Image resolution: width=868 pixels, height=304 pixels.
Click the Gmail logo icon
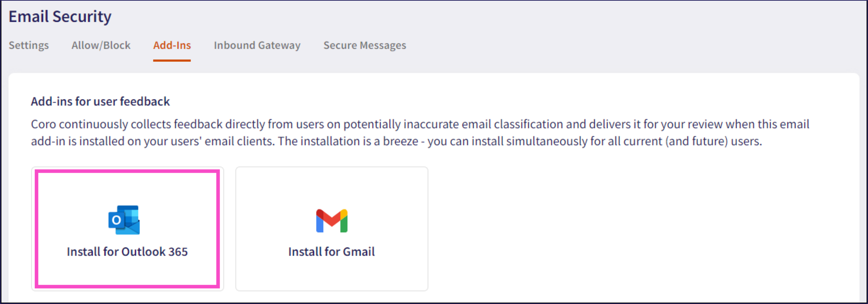click(332, 221)
